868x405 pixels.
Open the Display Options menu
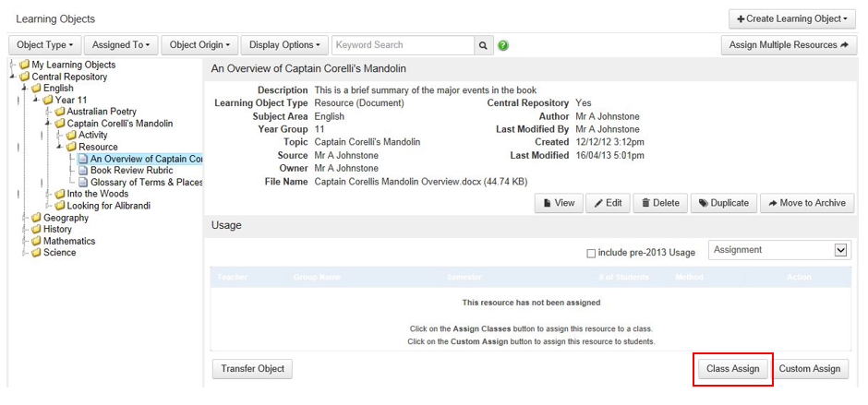tap(283, 45)
